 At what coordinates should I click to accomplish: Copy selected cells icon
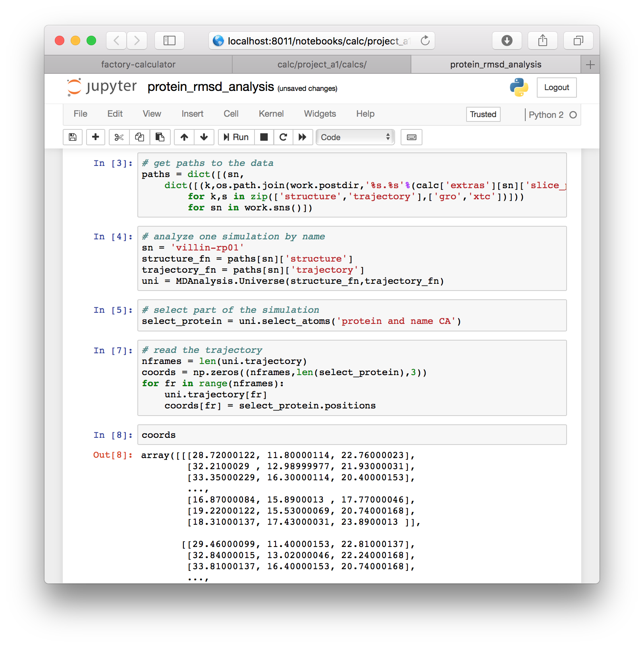[139, 137]
